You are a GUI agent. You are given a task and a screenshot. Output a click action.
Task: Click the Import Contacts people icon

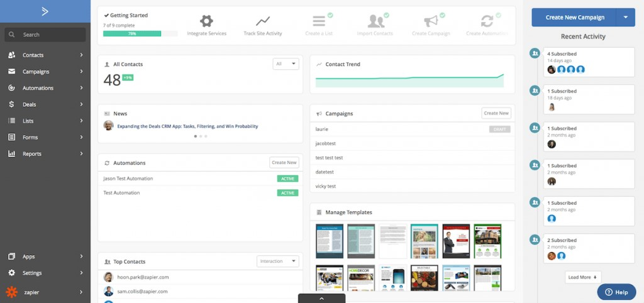(x=376, y=21)
